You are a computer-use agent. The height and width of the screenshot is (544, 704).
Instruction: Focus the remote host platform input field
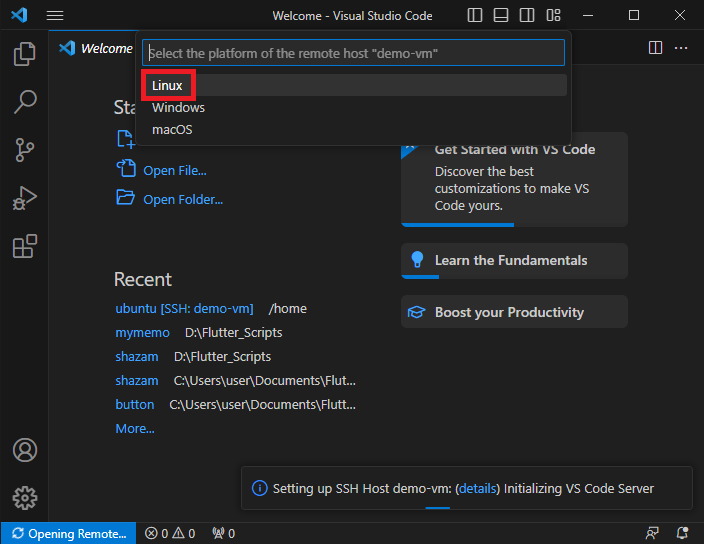click(x=353, y=53)
